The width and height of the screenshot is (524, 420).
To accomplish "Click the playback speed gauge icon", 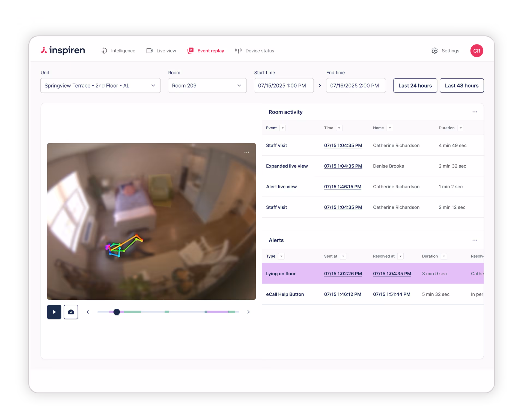I will click(x=71, y=312).
